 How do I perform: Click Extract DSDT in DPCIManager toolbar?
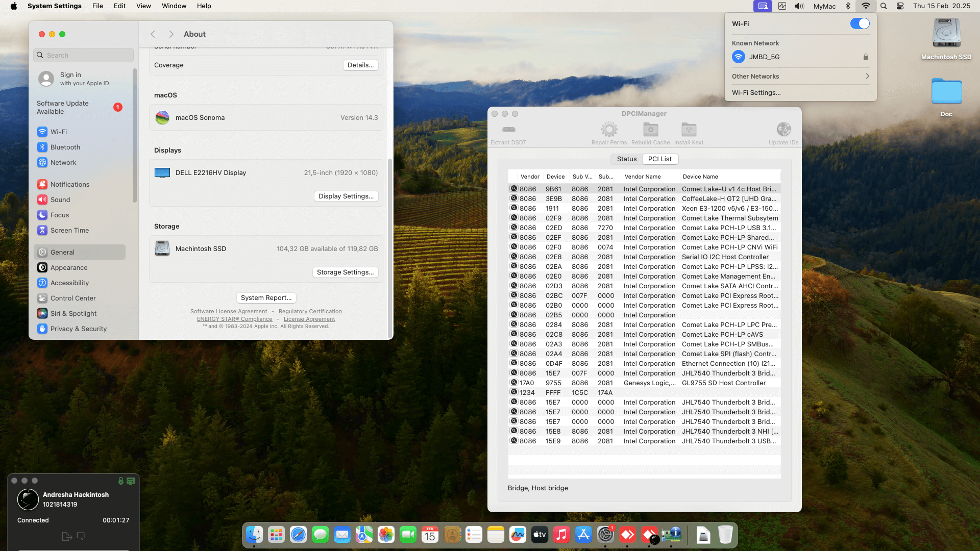[508, 134]
